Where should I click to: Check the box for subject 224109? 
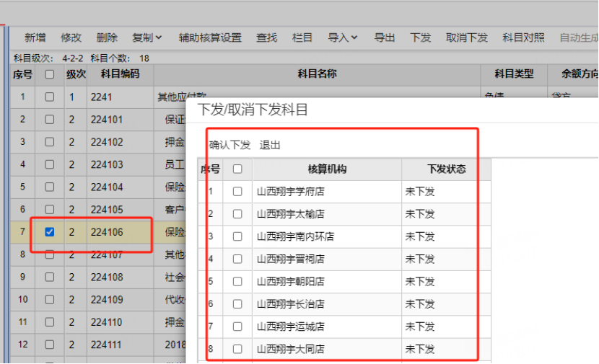pyautogui.click(x=49, y=300)
